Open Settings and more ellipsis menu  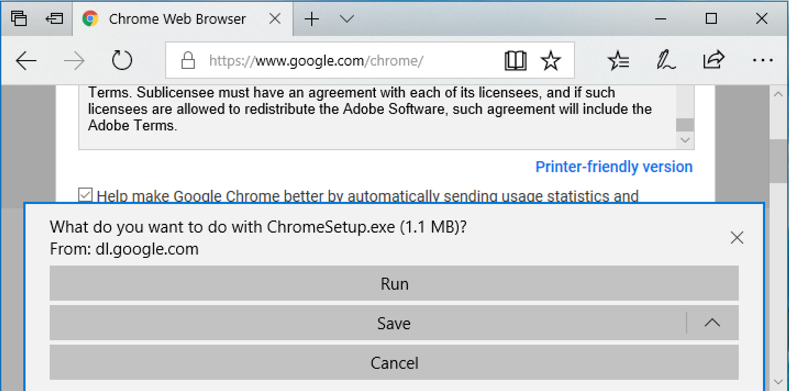[762, 61]
